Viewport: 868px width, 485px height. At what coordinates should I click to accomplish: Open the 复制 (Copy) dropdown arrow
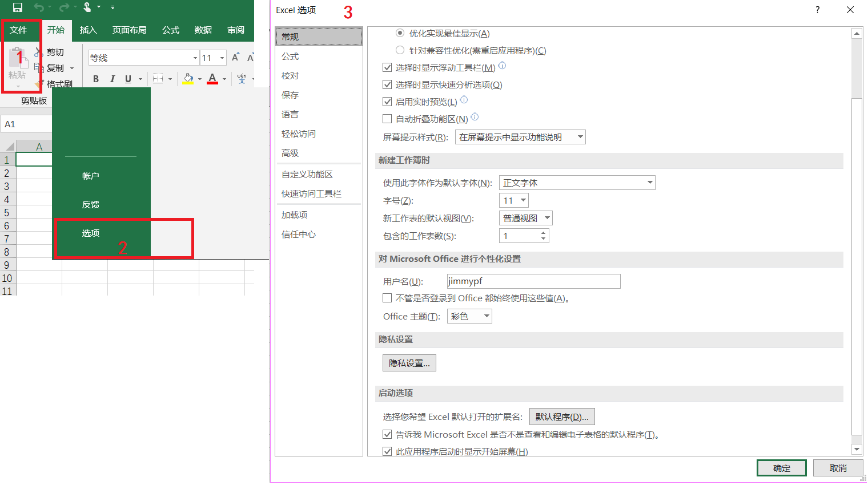pos(72,68)
